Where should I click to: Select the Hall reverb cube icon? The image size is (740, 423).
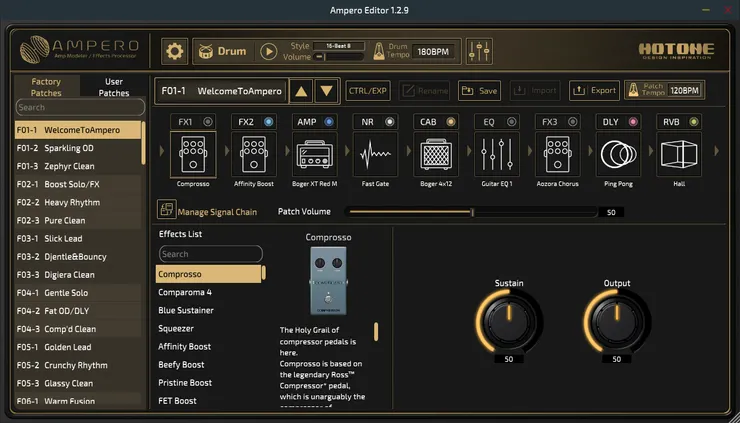(x=678, y=156)
